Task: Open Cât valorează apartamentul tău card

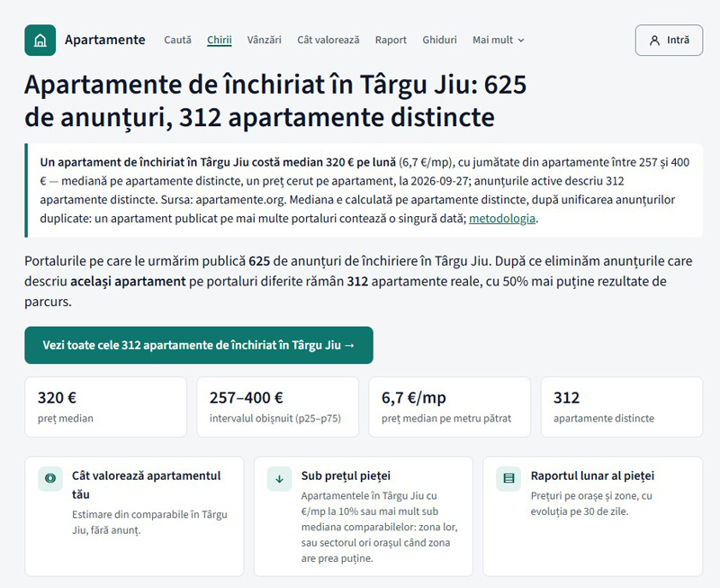Action: 134,516
